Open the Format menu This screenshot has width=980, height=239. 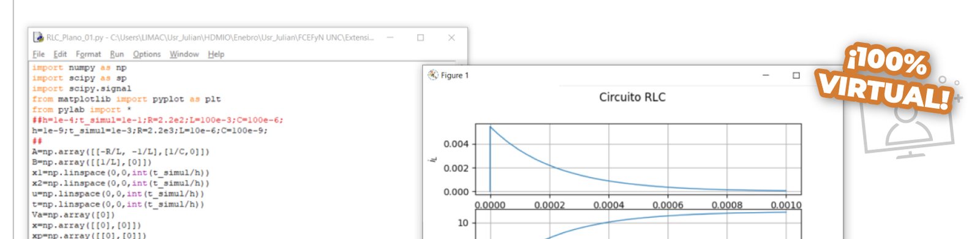[x=88, y=54]
